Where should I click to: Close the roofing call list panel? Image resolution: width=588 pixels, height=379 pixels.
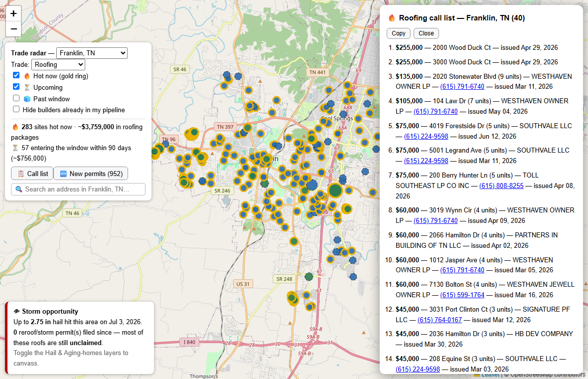[x=426, y=33]
